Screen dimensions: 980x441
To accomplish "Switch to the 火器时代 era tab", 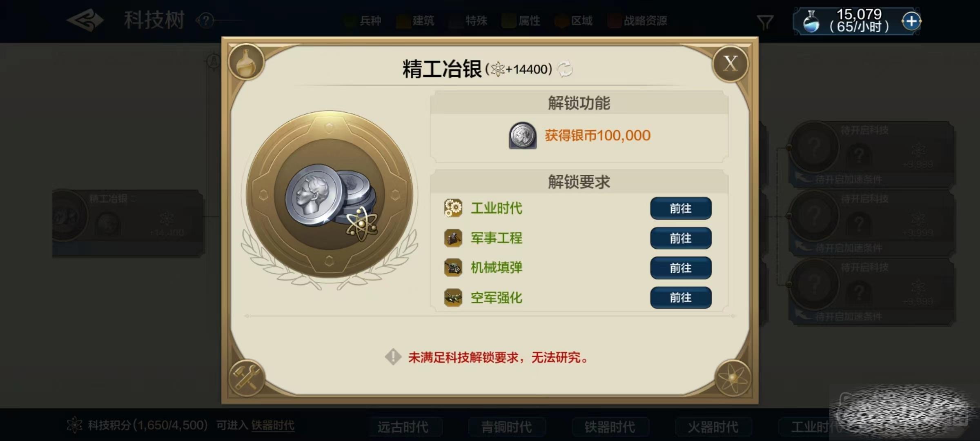I will pos(713,427).
